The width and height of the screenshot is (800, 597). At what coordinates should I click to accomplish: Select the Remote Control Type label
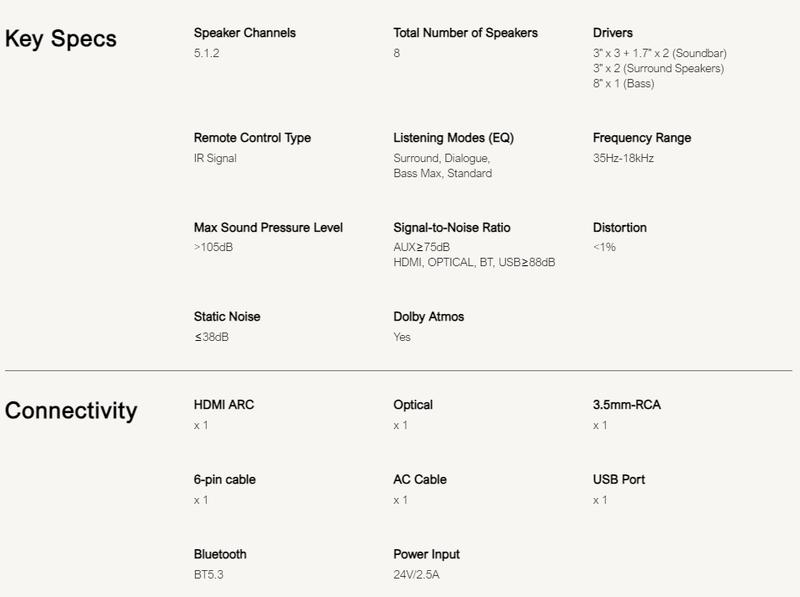pos(252,138)
